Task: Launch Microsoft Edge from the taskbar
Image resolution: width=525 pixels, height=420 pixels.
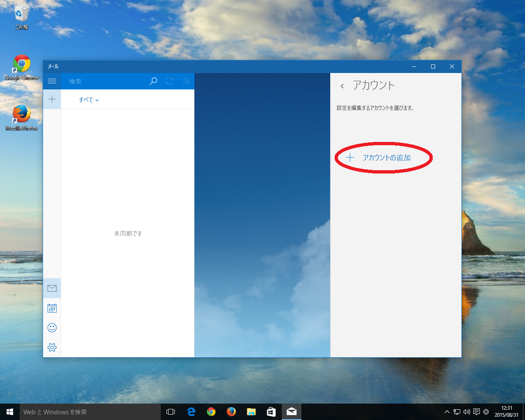Action: click(x=191, y=412)
